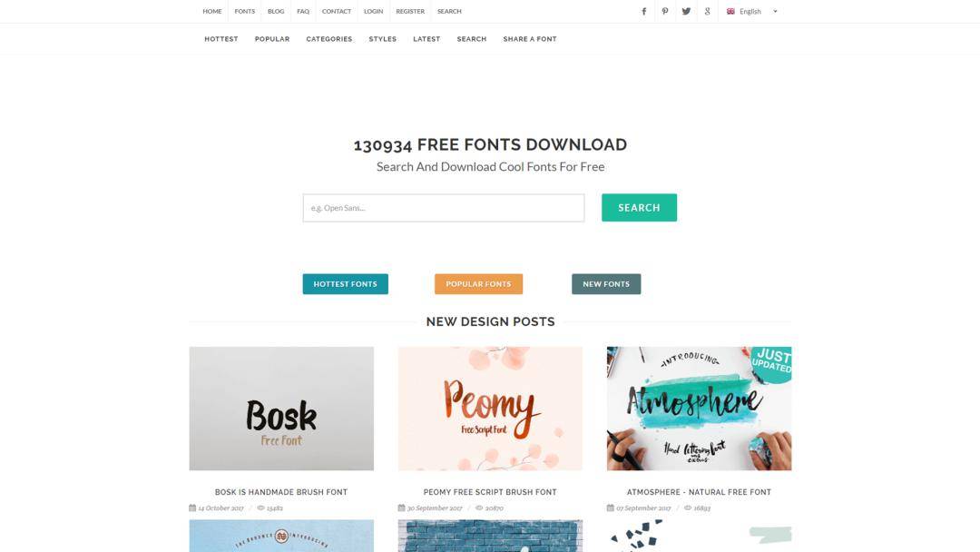Open the Styles menu
The image size is (980, 552).
[x=383, y=39]
